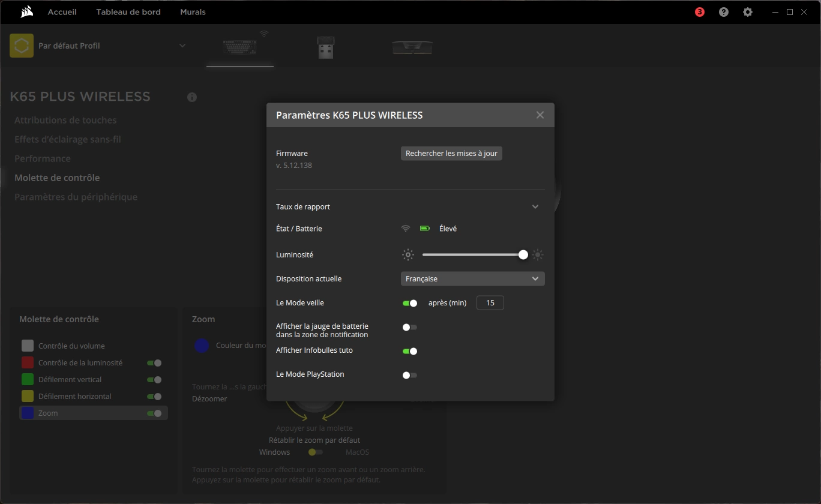The width and height of the screenshot is (821, 504).
Task: Select the K65 PLUS WIRELESS device title
Action: point(80,97)
